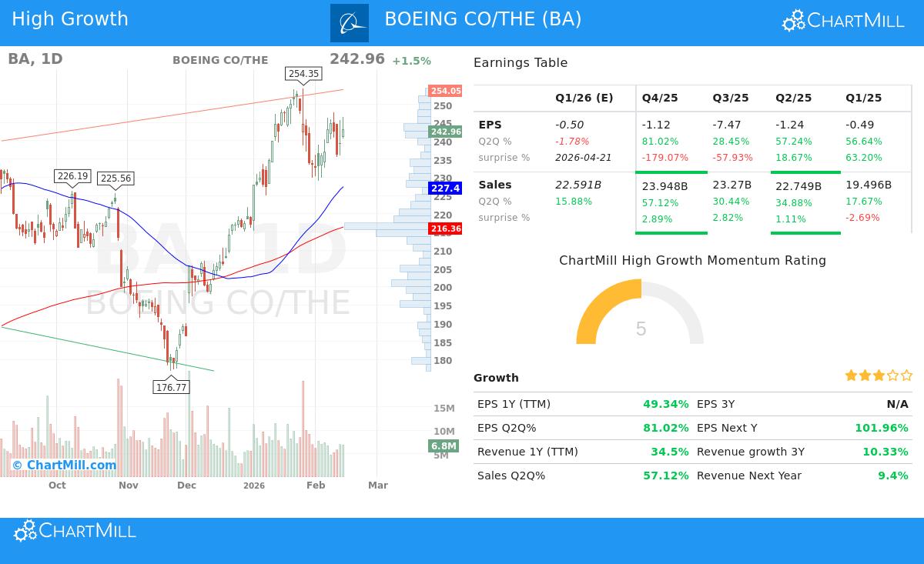Viewport: 924px width, 564px height.
Task: Open the BA 1D timeframe selector
Action: pos(34,58)
